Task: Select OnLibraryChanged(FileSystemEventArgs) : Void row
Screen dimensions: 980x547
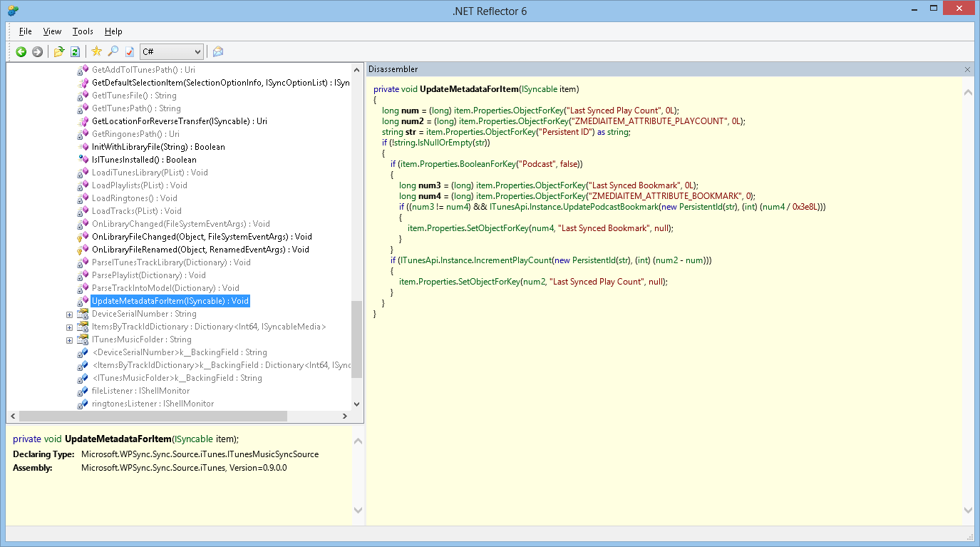Action: click(x=181, y=224)
